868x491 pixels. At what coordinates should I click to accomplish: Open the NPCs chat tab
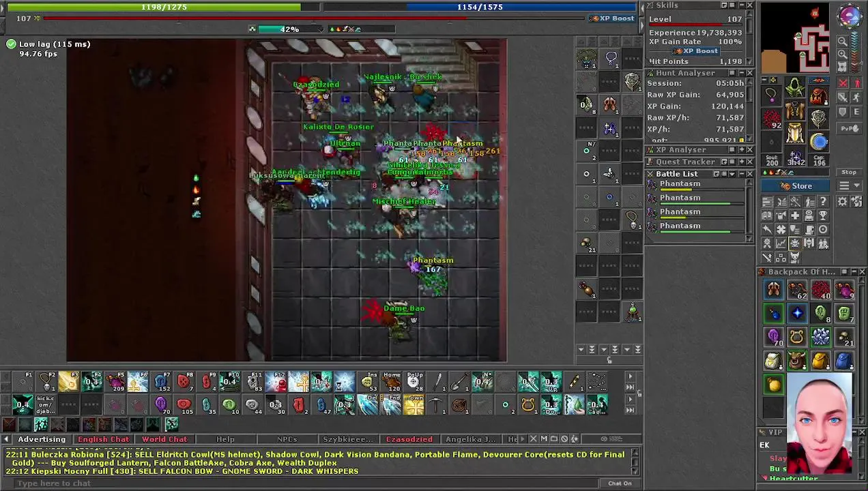[x=287, y=439]
